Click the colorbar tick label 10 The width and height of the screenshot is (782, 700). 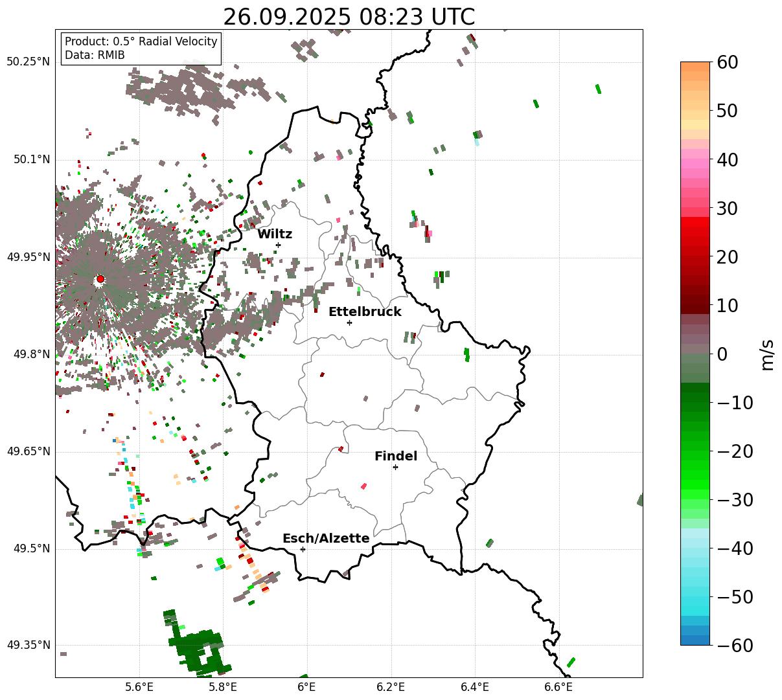[726, 306]
